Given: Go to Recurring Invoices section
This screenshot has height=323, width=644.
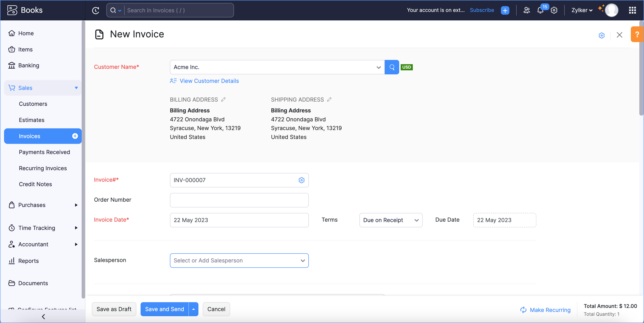Looking at the screenshot, I should [43, 168].
